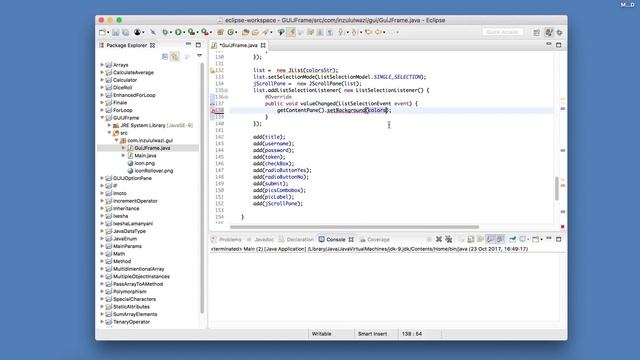Collapse the fold at line 135
This screenshot has width=640, height=360.
pos(227,90)
